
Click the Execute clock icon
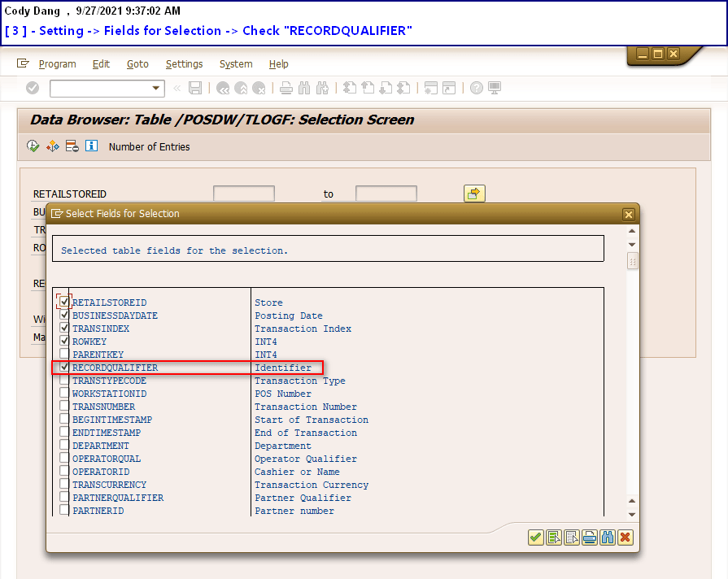33,146
